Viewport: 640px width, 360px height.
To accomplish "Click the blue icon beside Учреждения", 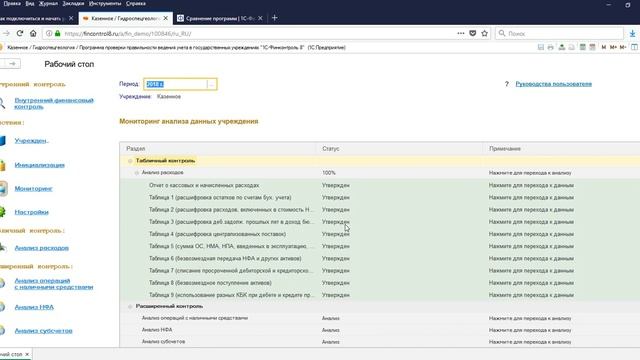I will (x=2, y=140).
